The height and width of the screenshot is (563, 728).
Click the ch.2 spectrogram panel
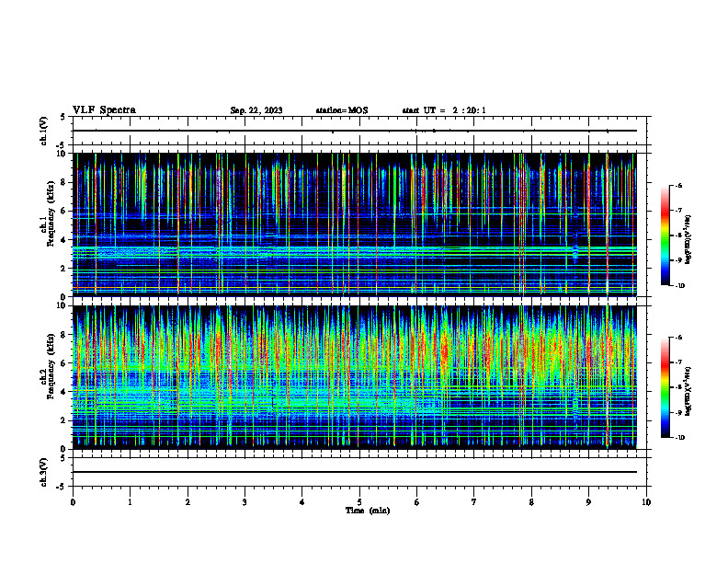[x=354, y=377]
